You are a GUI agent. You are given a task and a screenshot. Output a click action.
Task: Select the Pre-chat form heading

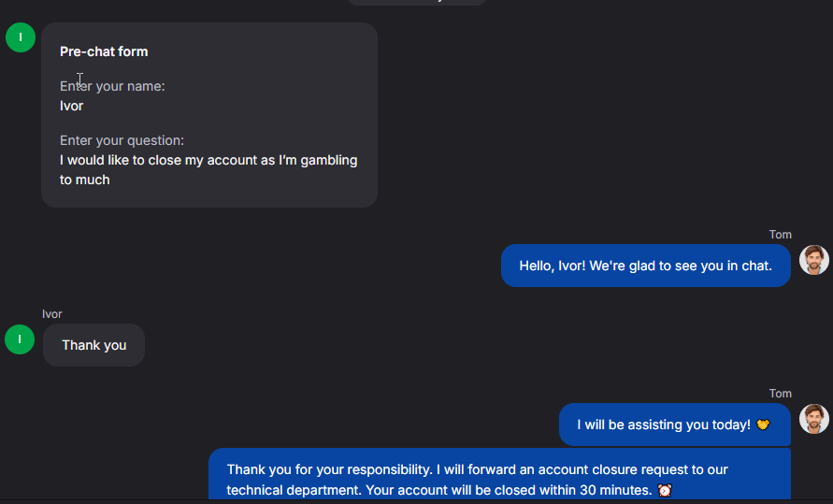click(104, 51)
